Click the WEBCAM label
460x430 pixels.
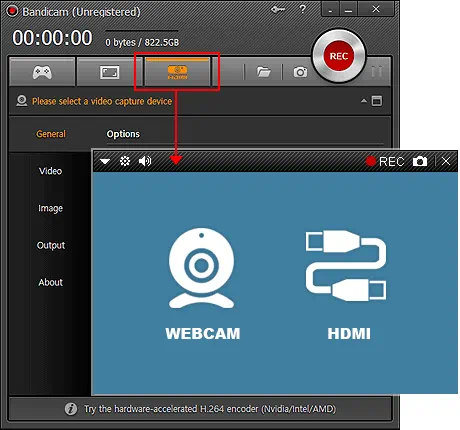203,334
